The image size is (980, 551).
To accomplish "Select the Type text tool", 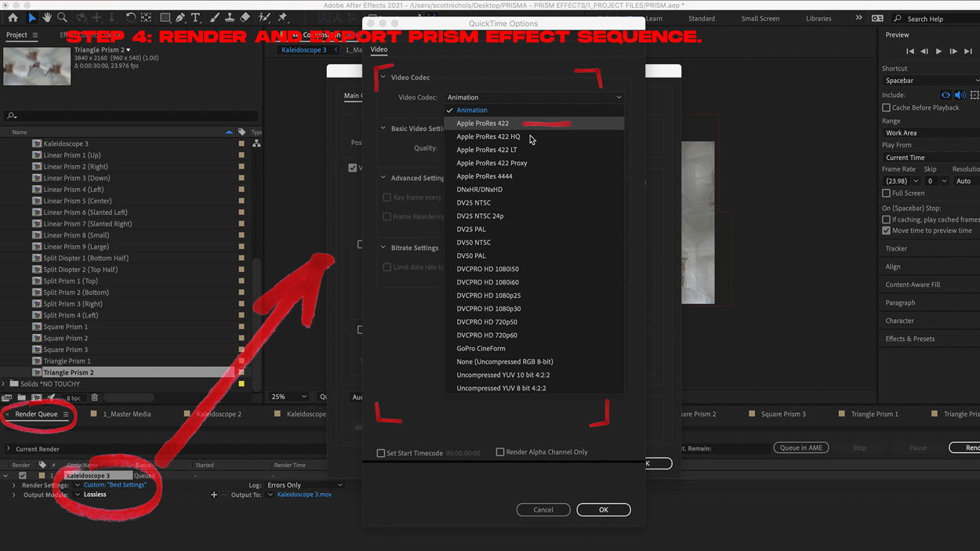I will pos(195,17).
